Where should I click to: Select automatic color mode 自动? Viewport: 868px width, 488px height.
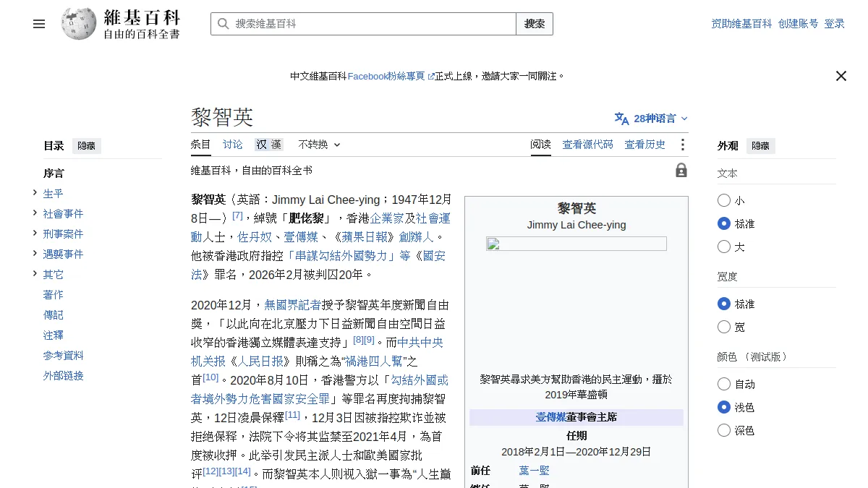pyautogui.click(x=724, y=384)
